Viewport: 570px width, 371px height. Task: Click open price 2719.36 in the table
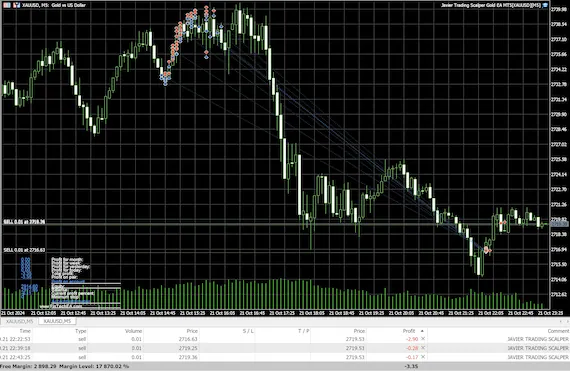(x=188, y=357)
